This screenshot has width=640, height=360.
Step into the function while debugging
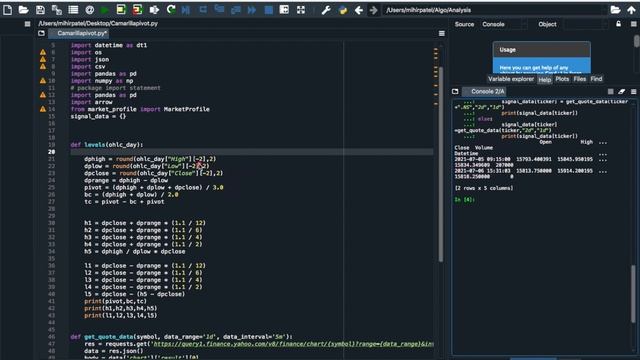tap(219, 10)
